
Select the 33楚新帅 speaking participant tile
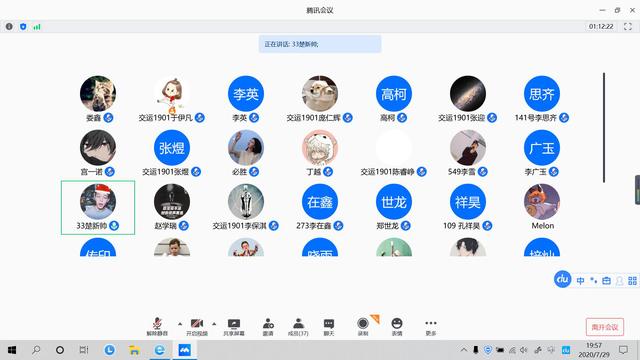(x=98, y=208)
